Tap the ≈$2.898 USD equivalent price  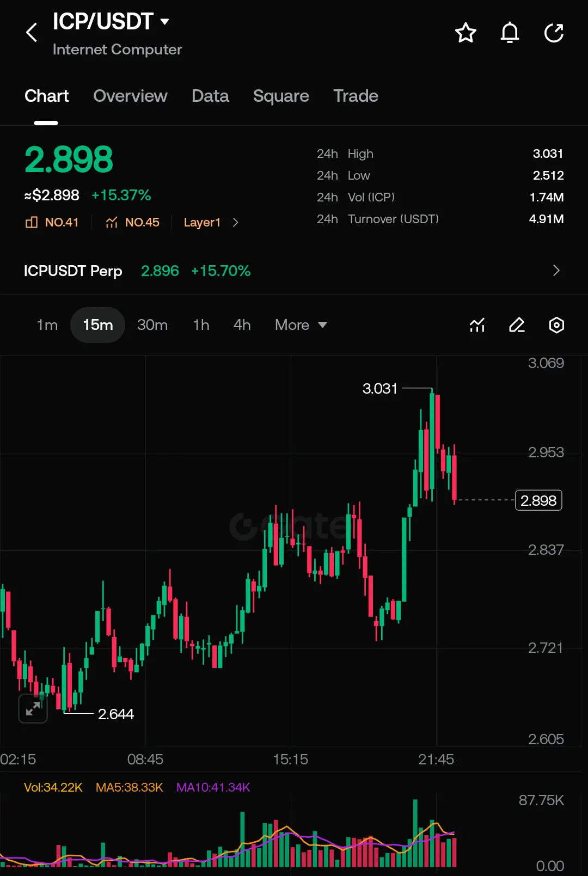click(52, 195)
